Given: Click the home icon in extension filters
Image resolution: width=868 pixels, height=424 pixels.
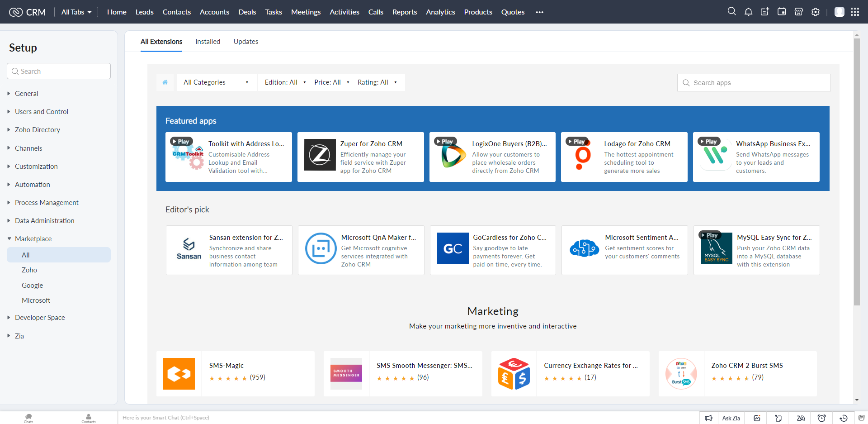Looking at the screenshot, I should point(165,82).
